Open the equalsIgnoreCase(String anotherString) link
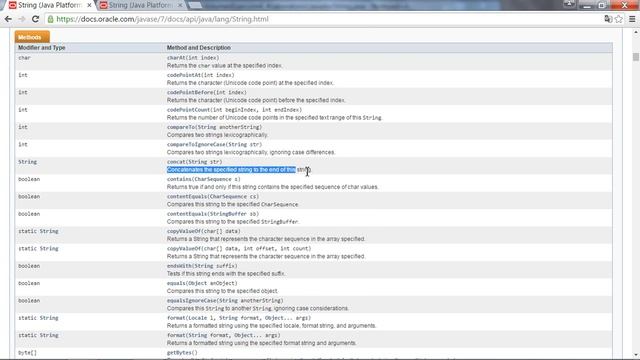Viewport: 640px width, 360px height. tap(225, 301)
